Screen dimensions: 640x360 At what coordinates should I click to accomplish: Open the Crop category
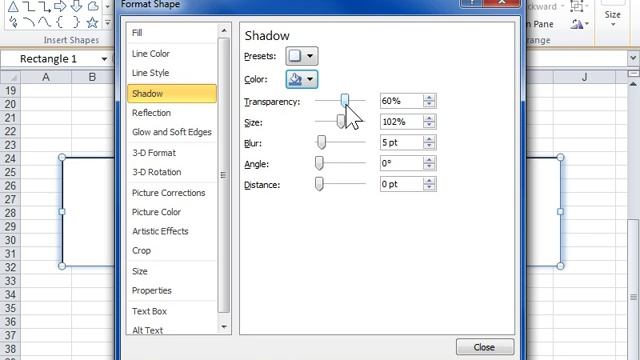172,251
